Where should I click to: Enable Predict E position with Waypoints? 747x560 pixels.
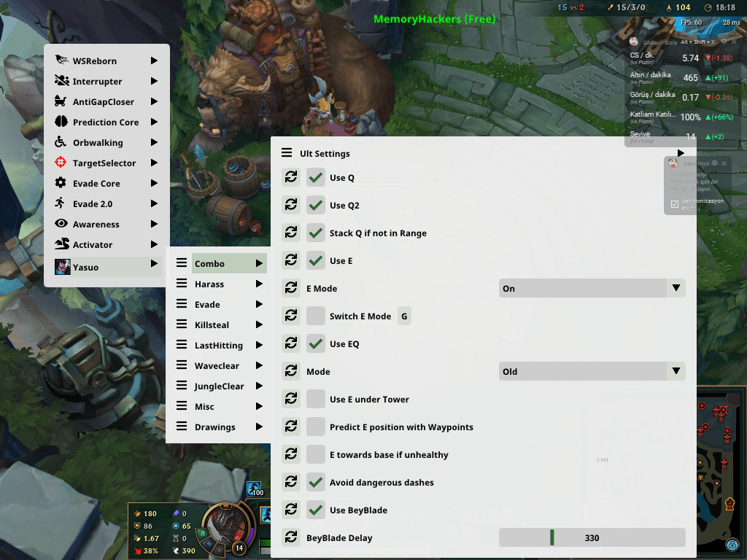point(315,426)
